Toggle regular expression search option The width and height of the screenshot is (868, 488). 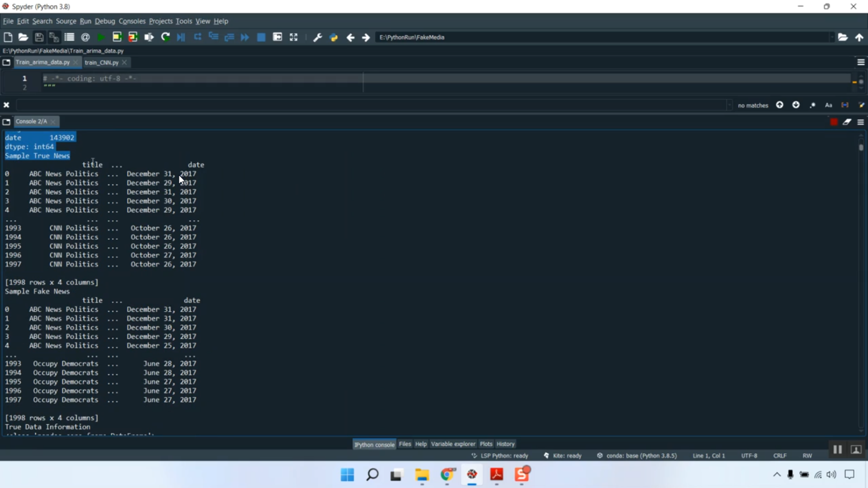pos(812,105)
